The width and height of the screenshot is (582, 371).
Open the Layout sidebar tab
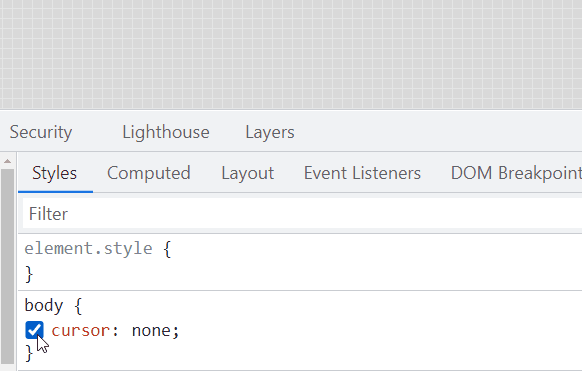(248, 173)
